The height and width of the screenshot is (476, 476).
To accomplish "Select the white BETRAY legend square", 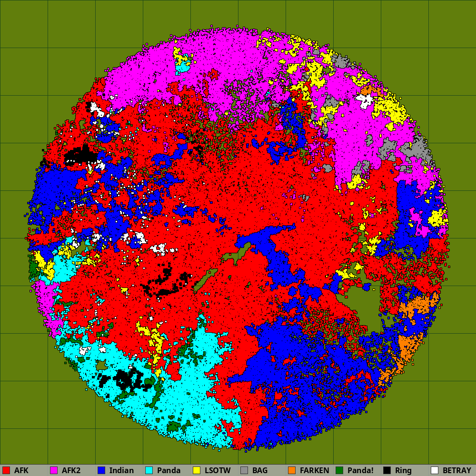I will click(435, 470).
